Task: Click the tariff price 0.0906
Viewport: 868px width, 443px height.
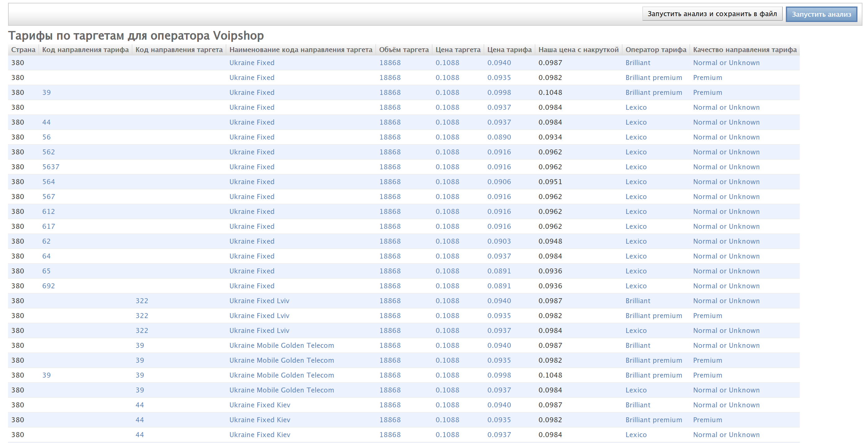Action: click(499, 182)
